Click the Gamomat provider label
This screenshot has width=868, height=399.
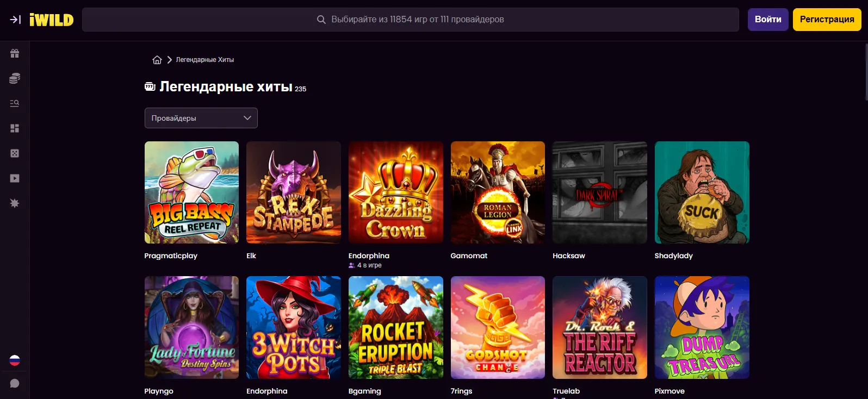point(469,256)
